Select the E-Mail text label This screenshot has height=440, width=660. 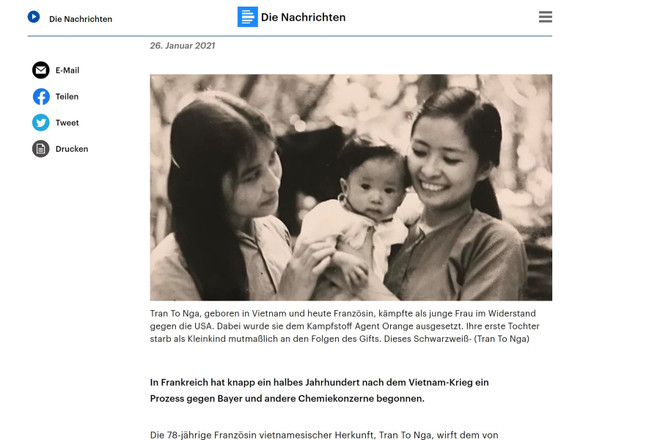67,70
